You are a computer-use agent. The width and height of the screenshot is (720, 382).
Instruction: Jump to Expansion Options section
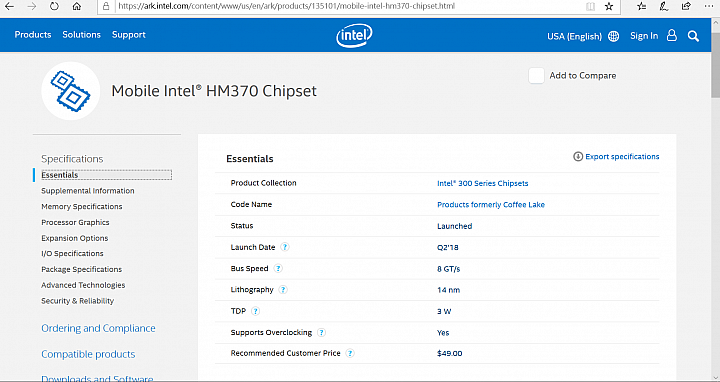click(75, 238)
